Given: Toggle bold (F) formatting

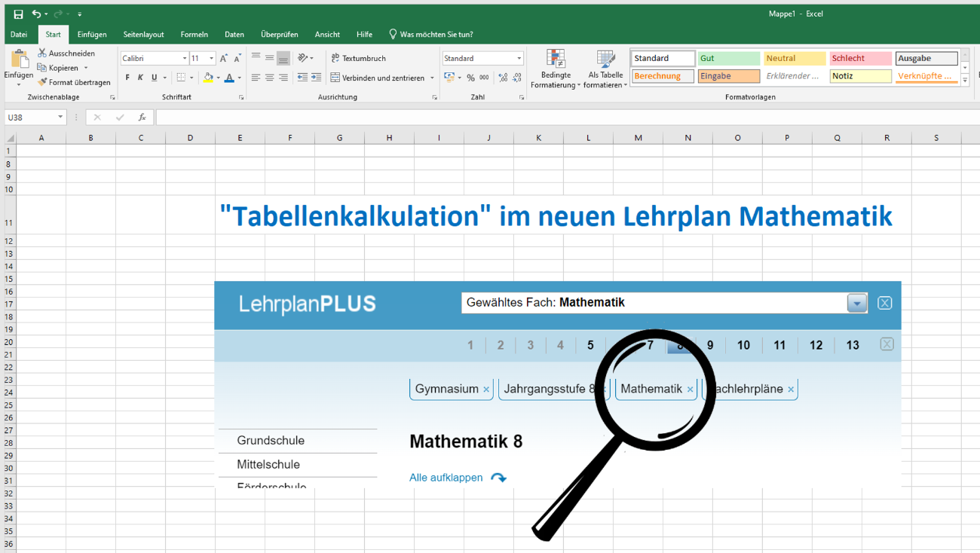Looking at the screenshot, I should [x=127, y=78].
